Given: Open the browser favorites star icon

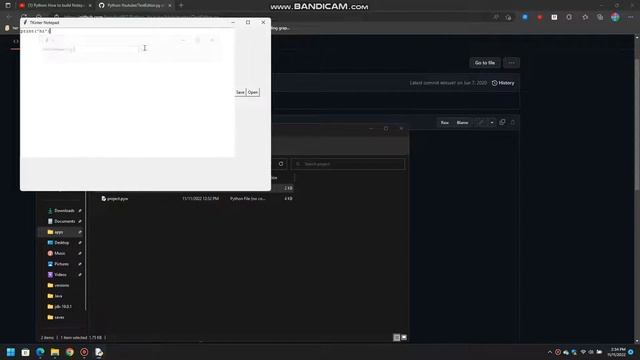Looking at the screenshot, I should tap(585, 17).
